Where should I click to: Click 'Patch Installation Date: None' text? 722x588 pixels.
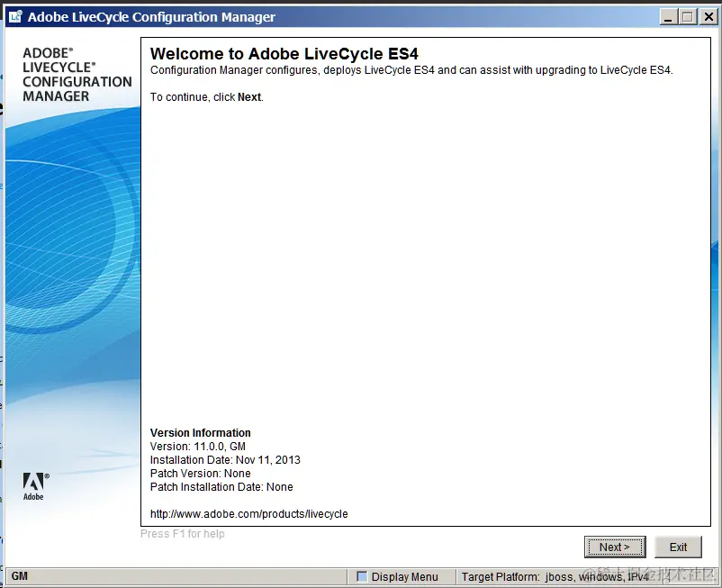[x=221, y=487]
